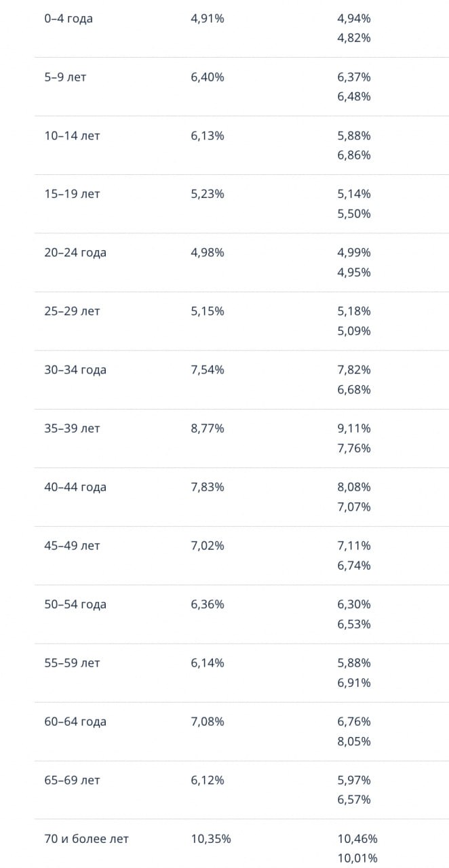449x868 pixels.
Task: Click the 8,77% value
Action: (208, 429)
